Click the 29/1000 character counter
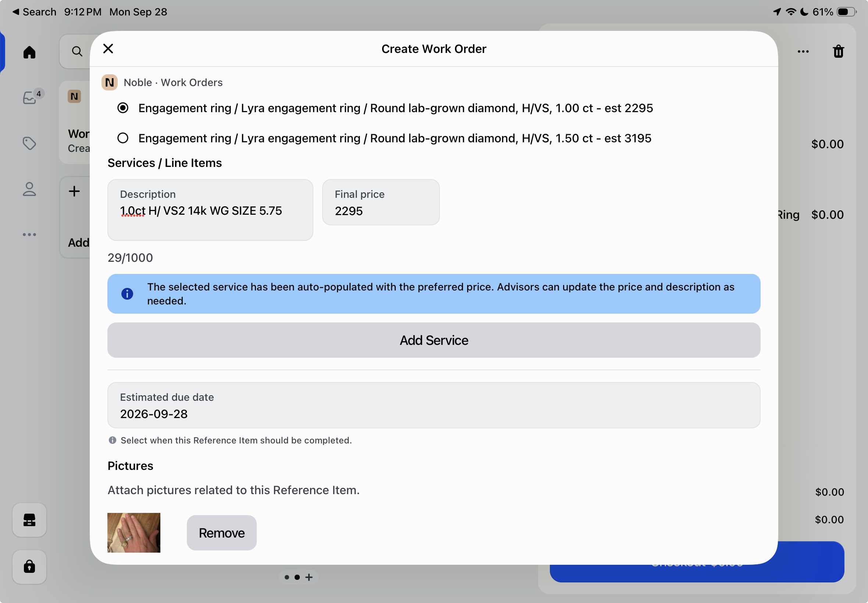 (x=130, y=258)
